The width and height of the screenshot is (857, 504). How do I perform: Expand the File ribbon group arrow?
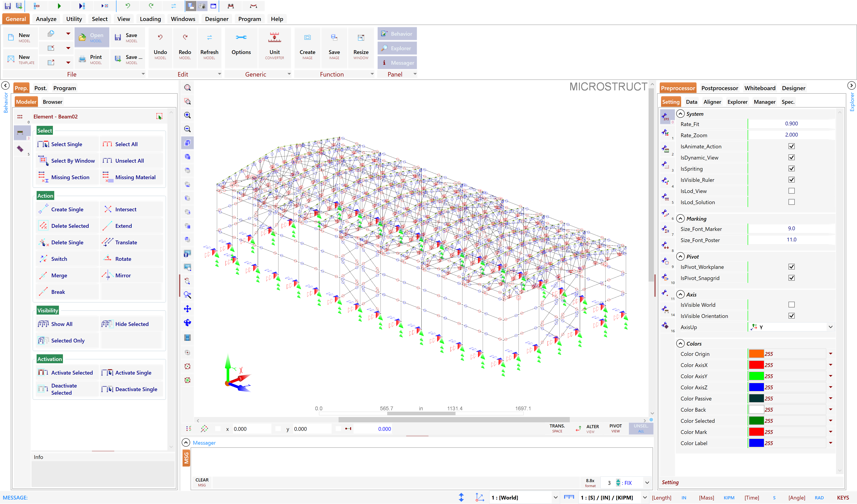click(143, 74)
